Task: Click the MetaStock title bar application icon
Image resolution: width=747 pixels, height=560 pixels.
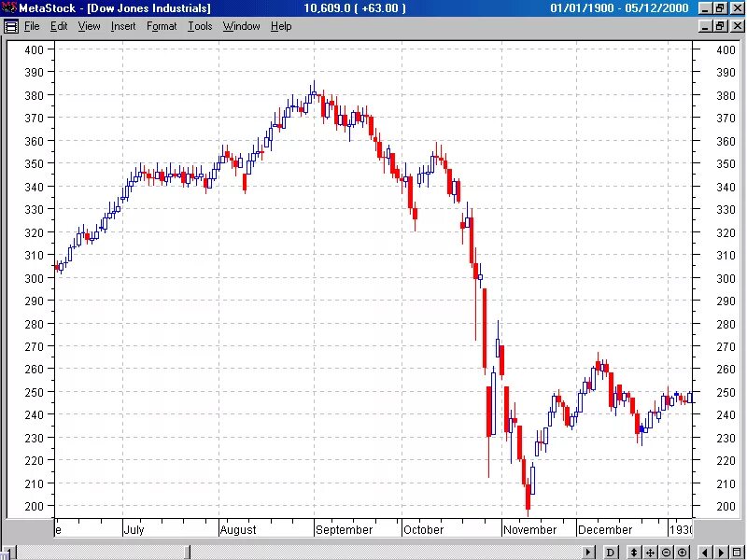Action: click(x=9, y=7)
